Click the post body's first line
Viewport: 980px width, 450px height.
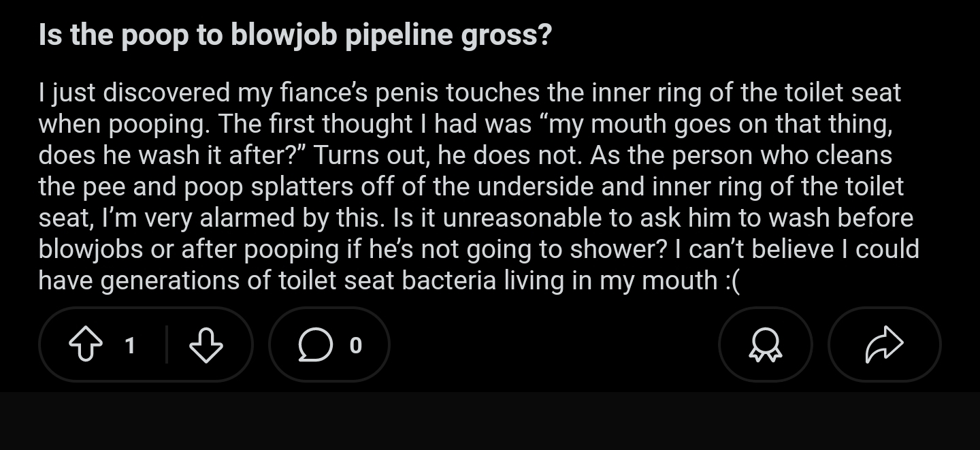pos(470,93)
